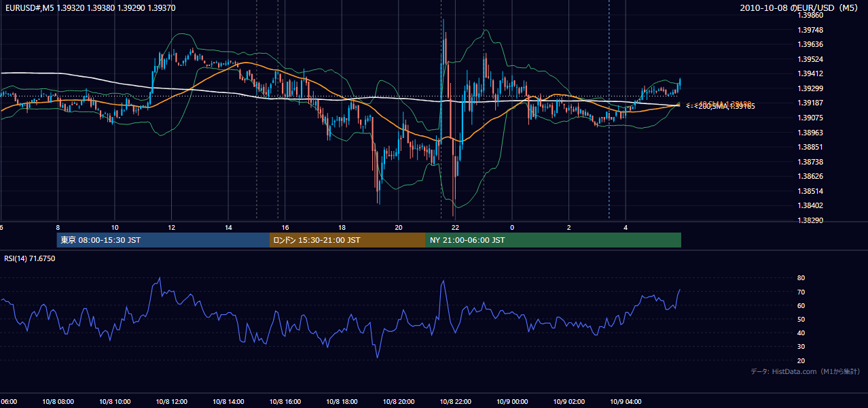Screen dimensions: 868x408
Task: Click bottom time label 10/8 22:00
Action: tap(456, 402)
